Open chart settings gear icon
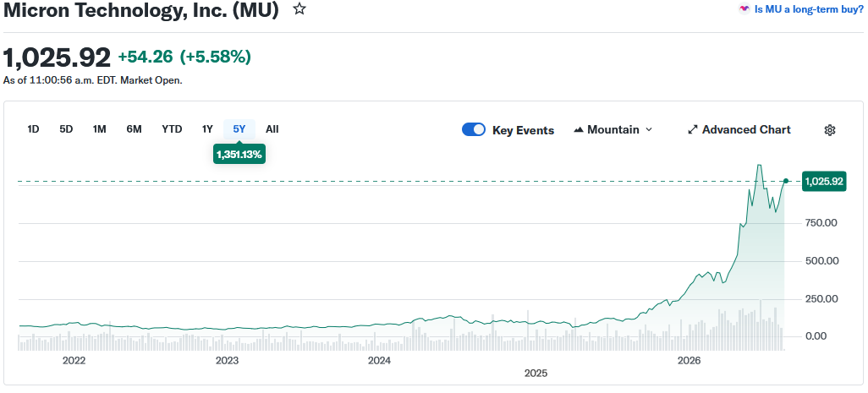The height and width of the screenshot is (393, 868). (x=830, y=130)
